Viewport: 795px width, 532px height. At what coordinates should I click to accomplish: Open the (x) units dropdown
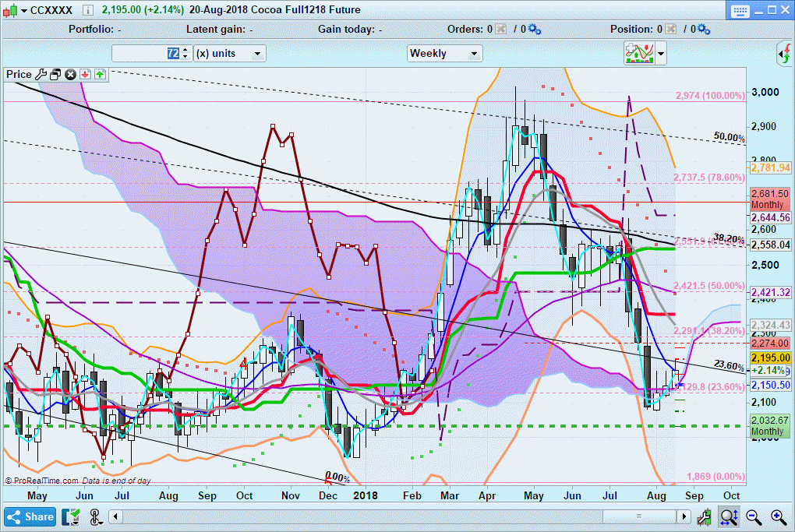click(230, 53)
